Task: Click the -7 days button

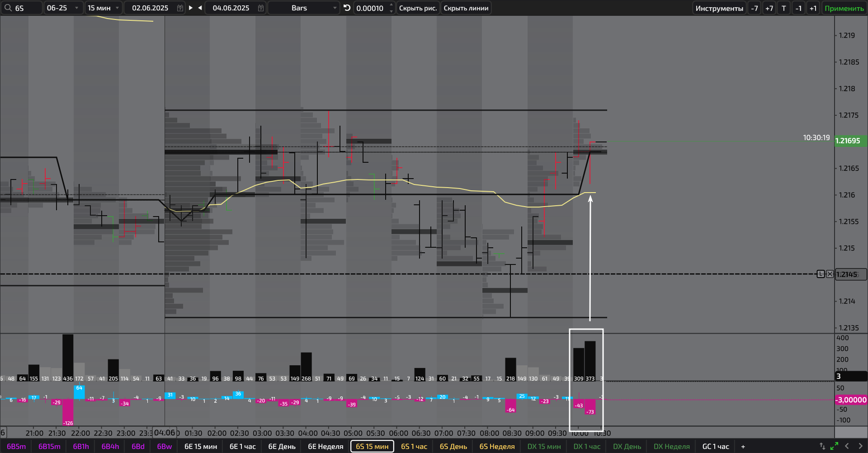Action: click(x=754, y=8)
